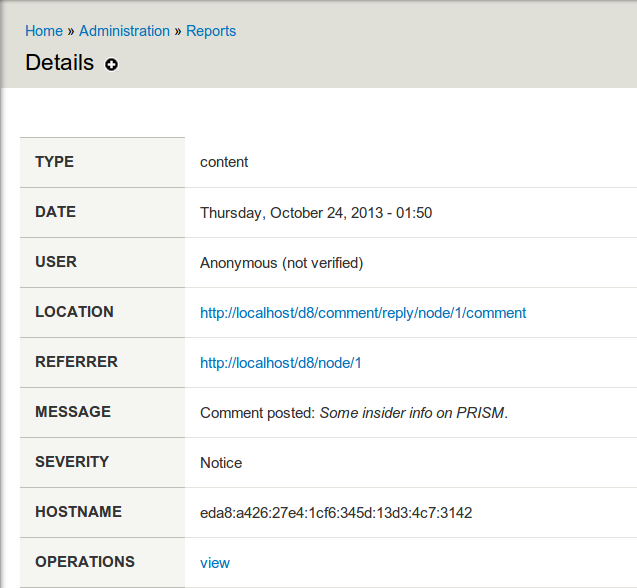Select the hostname value eda8:a426:27e4:1cf6:345d:13d3:4c7:3142
This screenshot has width=637, height=588.
point(336,513)
